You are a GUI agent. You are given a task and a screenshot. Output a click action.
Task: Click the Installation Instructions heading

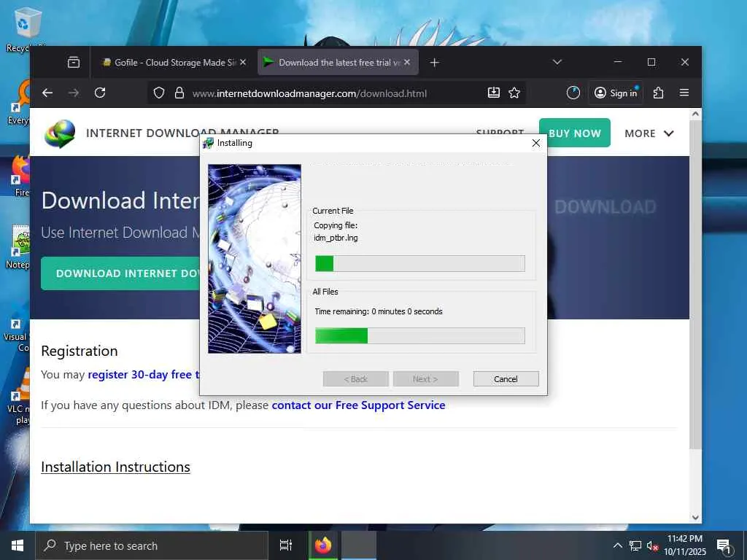(x=116, y=467)
